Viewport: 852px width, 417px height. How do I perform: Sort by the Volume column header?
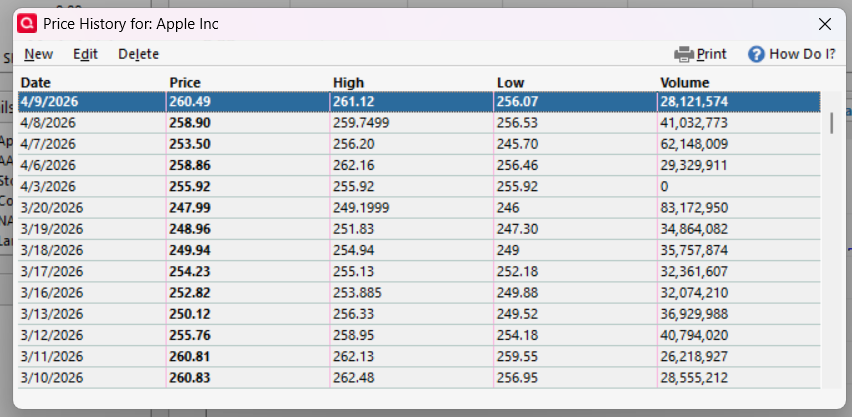point(685,83)
